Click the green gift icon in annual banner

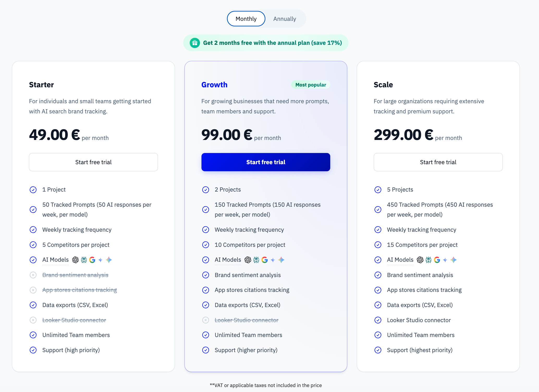point(195,43)
